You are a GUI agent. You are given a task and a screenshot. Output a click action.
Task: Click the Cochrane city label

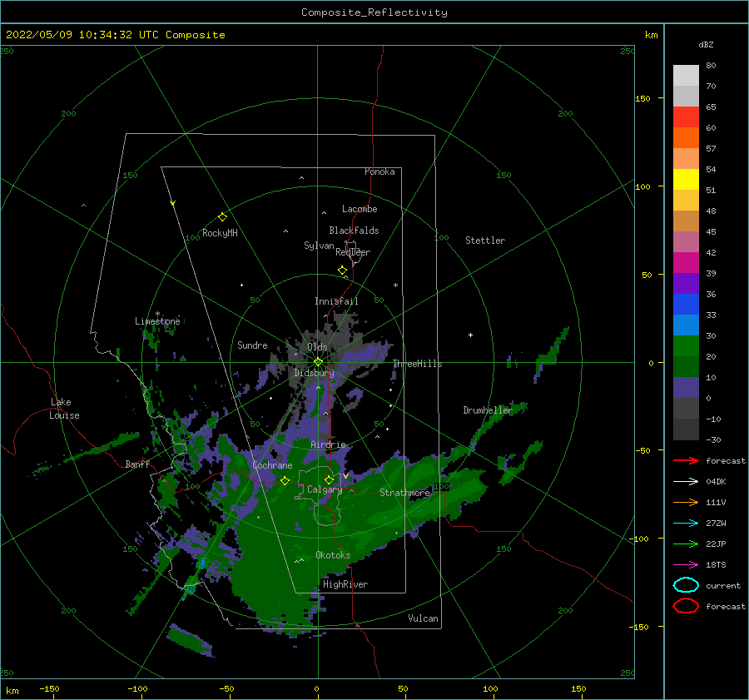[272, 465]
